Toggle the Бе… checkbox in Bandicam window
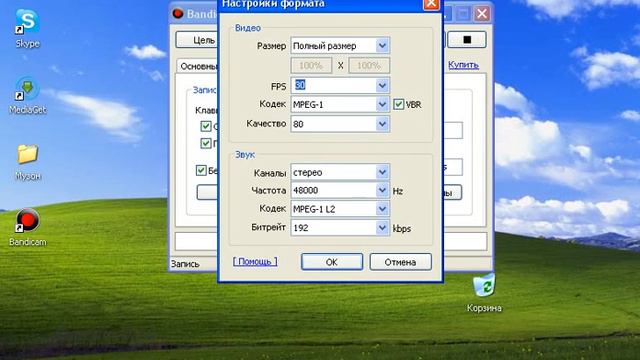 point(201,170)
